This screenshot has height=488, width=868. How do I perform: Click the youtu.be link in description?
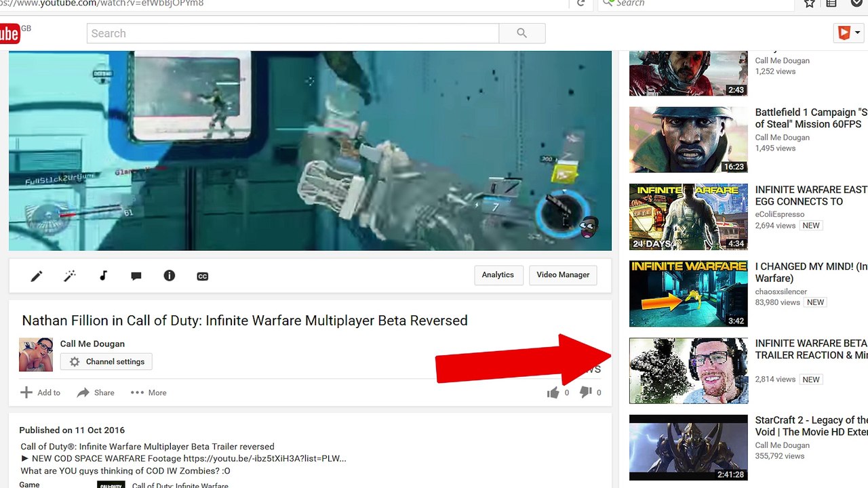pos(264,458)
